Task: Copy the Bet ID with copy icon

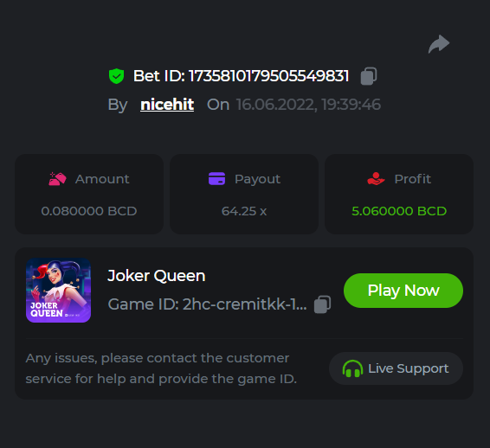Action: click(x=369, y=76)
